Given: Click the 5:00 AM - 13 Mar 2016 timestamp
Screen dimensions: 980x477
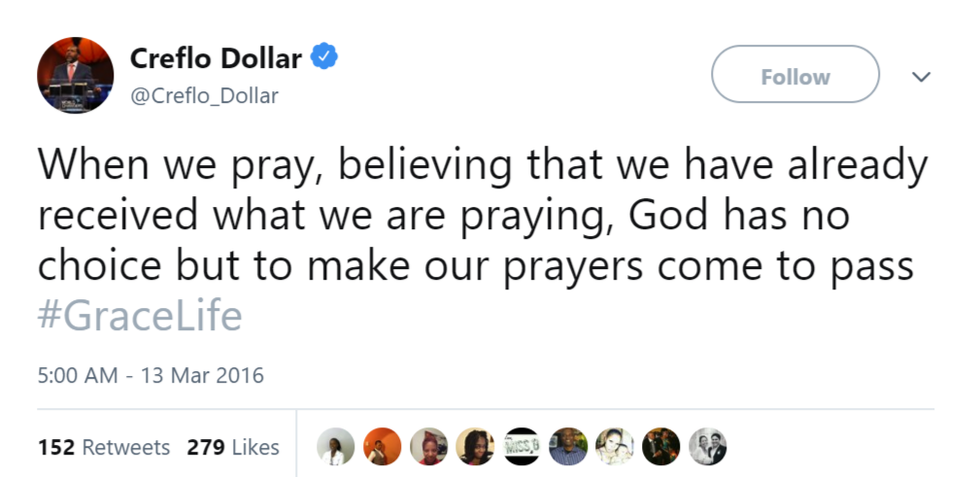Looking at the screenshot, I should (x=151, y=374).
